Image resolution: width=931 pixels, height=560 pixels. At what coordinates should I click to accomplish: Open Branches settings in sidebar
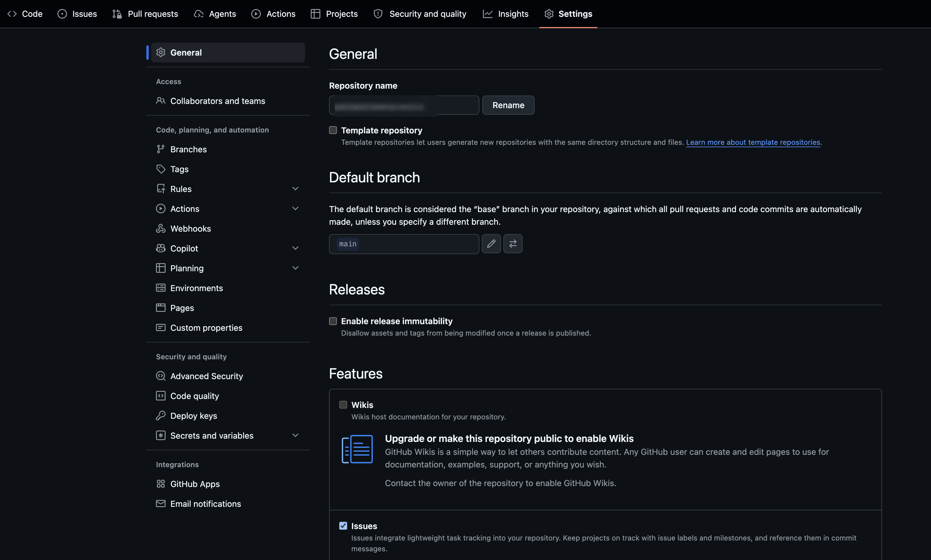[228, 149]
